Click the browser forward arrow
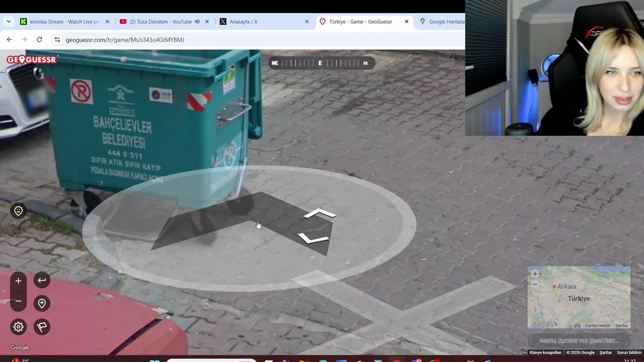 24,39
